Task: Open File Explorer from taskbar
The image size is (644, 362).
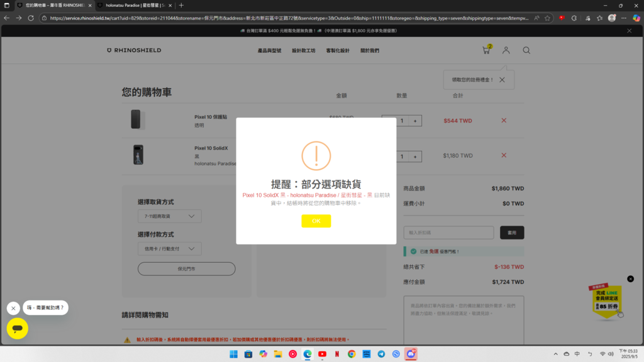Action: click(x=278, y=354)
